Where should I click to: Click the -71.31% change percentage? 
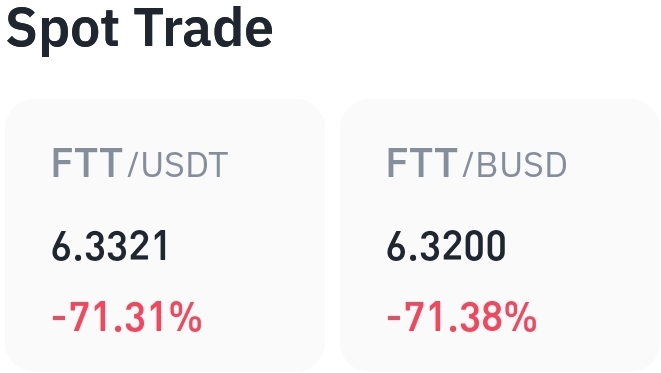coord(126,317)
